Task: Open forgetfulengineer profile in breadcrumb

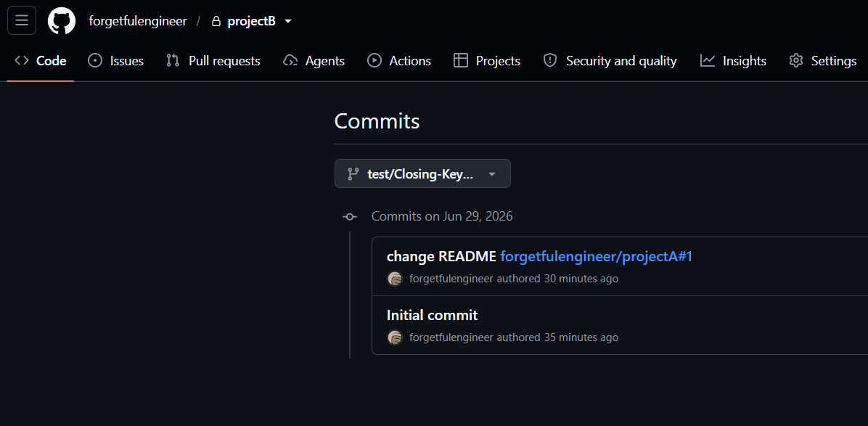Action: pos(138,21)
